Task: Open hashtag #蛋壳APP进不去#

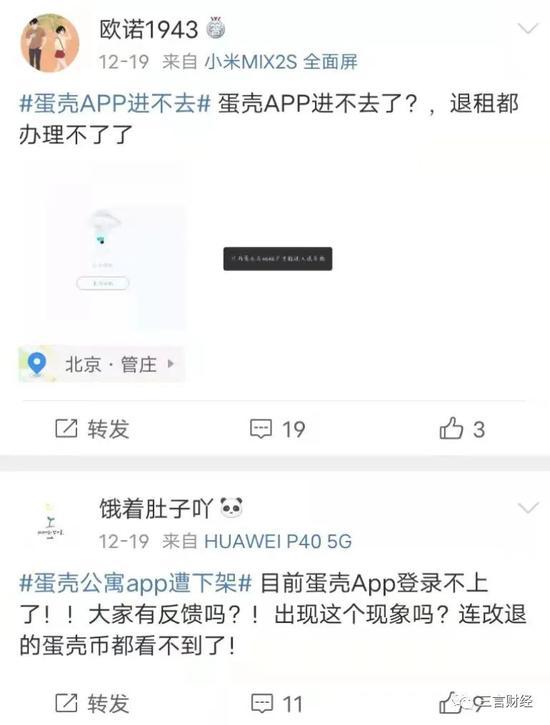Action: pyautogui.click(x=115, y=103)
